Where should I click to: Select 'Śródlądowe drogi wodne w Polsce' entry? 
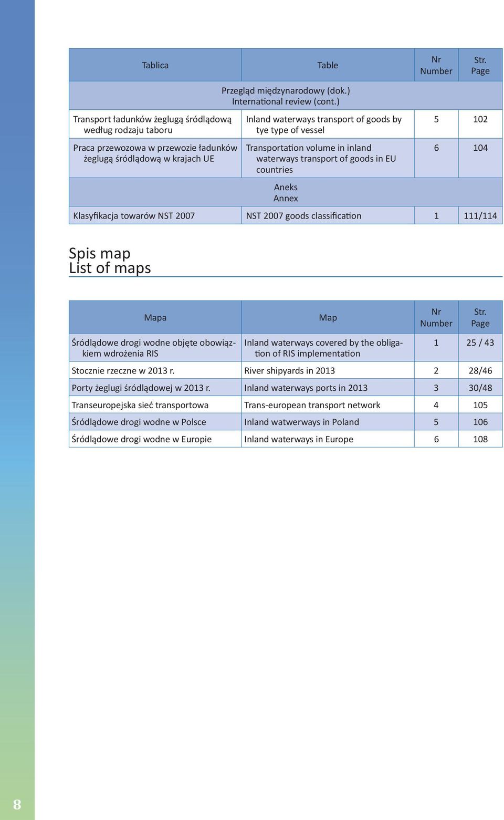(x=139, y=422)
